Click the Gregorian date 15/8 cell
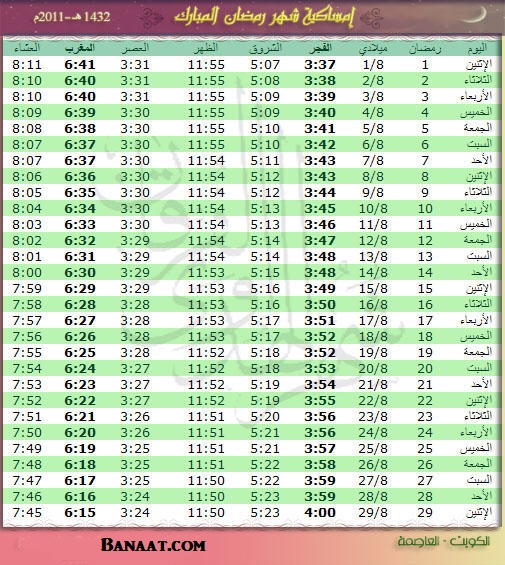This screenshot has width=505, height=565. point(373,289)
